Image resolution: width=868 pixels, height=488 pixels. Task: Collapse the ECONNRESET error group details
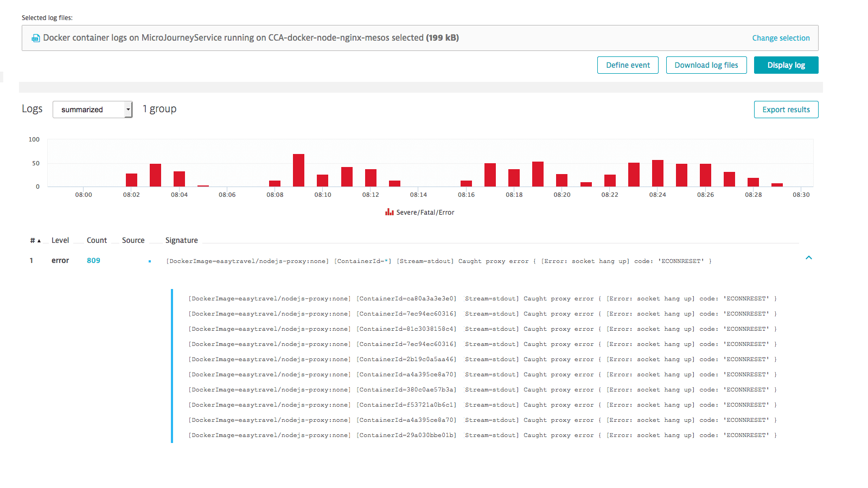809,258
